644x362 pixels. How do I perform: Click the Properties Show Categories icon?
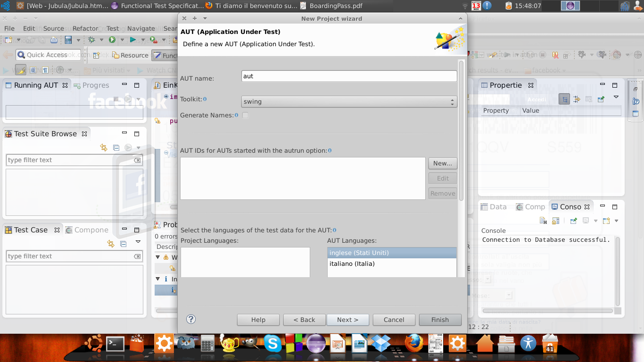click(x=564, y=99)
